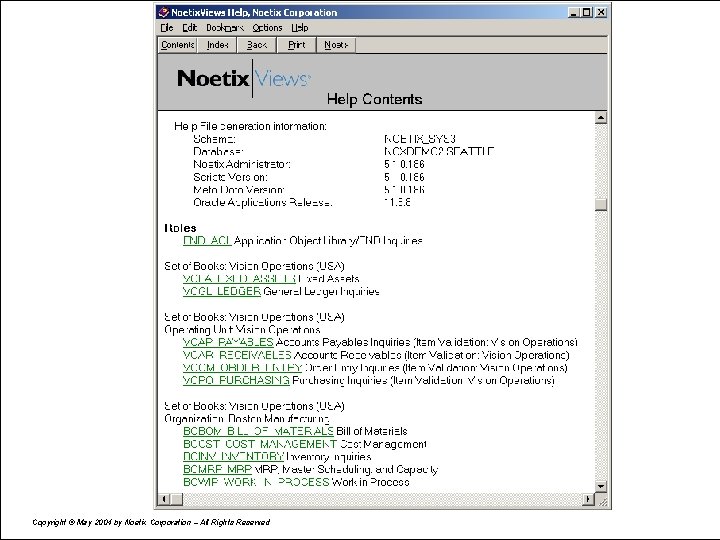Click the Contents toolbar button

178,45
